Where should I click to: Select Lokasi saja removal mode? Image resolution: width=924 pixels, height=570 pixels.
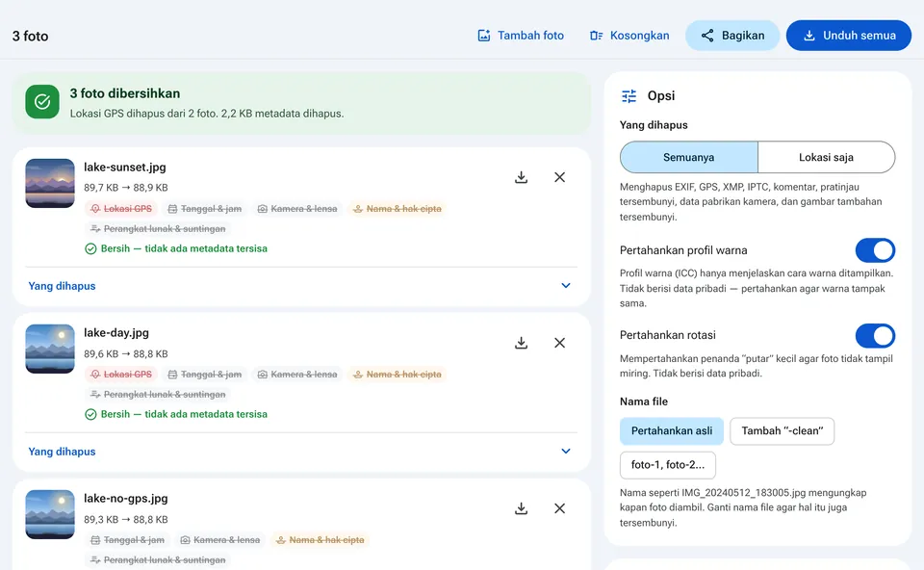pos(826,157)
